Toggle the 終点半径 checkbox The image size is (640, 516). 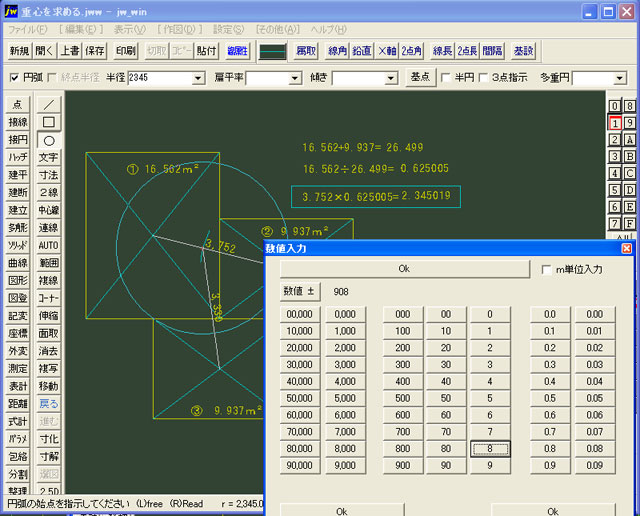[x=52, y=78]
